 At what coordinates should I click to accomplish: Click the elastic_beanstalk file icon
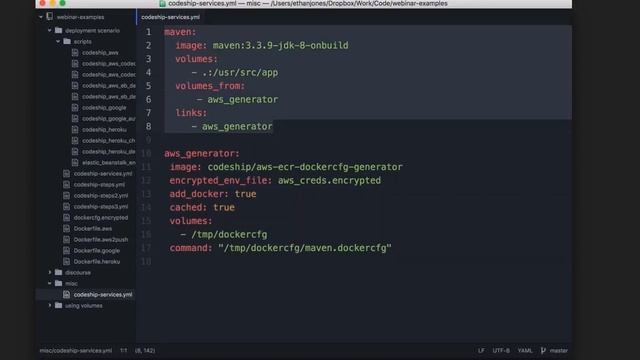point(75,162)
